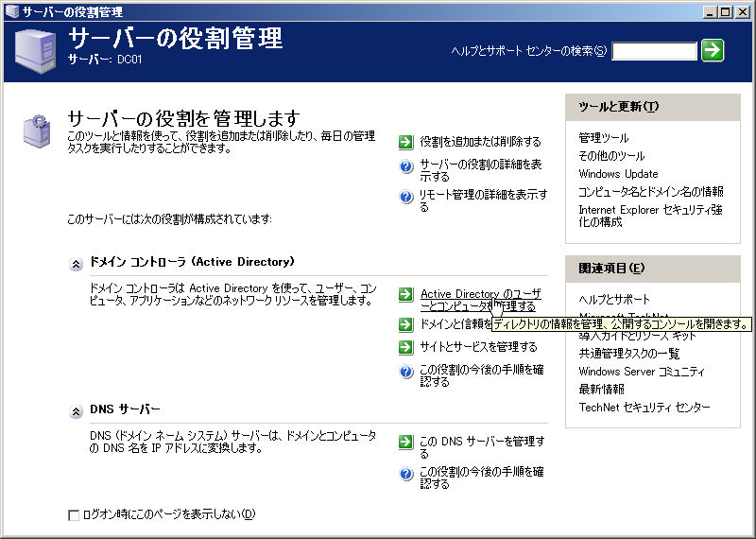Open the Windows Server コミュニティ link
Screen dimensions: 756x539
[642, 372]
